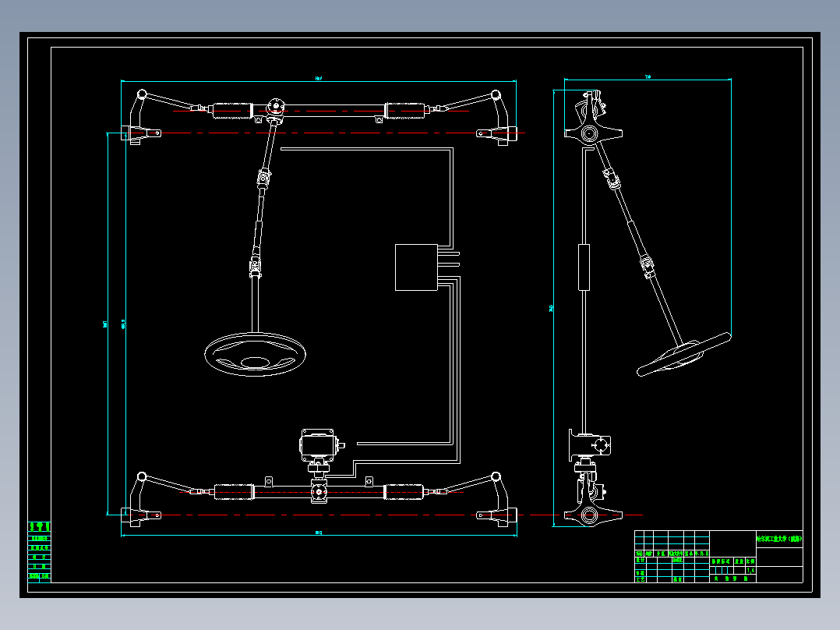The image size is (840, 630).
Task: Click the university name in the title block
Action: pos(779,539)
